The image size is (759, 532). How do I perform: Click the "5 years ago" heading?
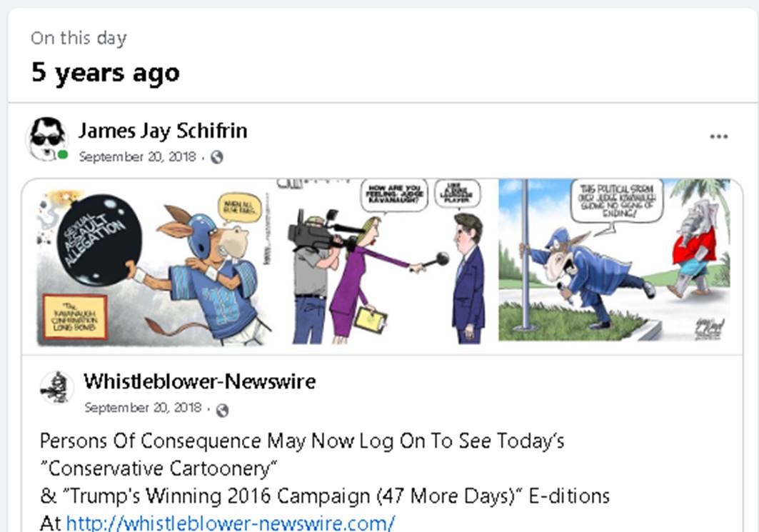(106, 73)
